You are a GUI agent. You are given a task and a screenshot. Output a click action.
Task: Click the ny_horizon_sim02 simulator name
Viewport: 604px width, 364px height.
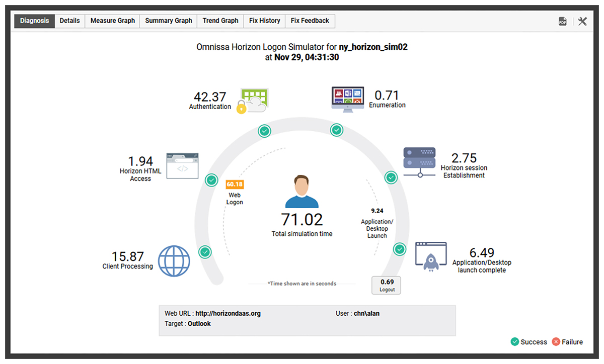pyautogui.click(x=373, y=47)
